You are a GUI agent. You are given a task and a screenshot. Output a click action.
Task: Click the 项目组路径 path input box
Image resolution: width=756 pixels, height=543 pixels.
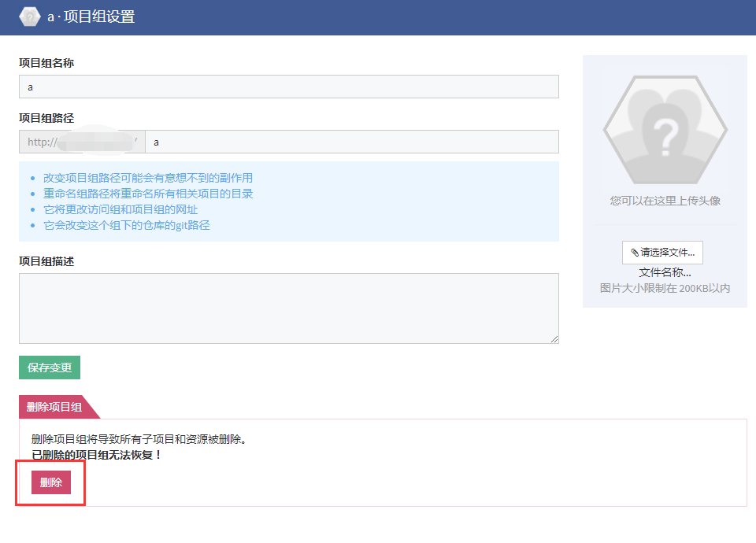pos(351,142)
